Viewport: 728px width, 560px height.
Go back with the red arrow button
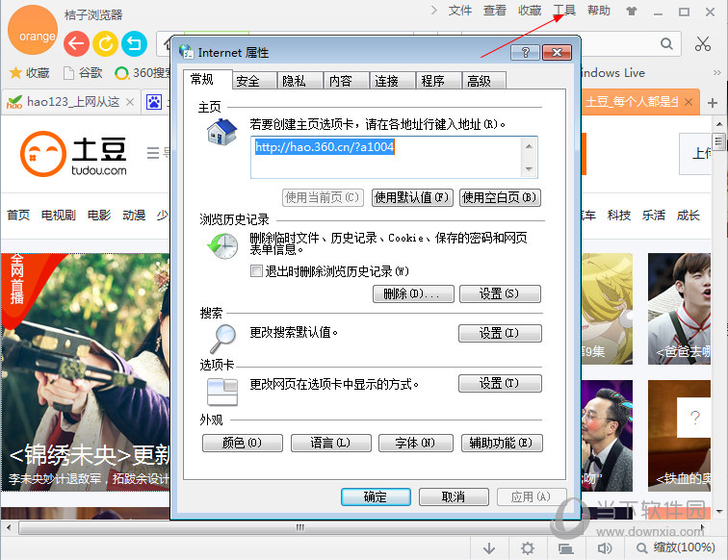(77, 43)
